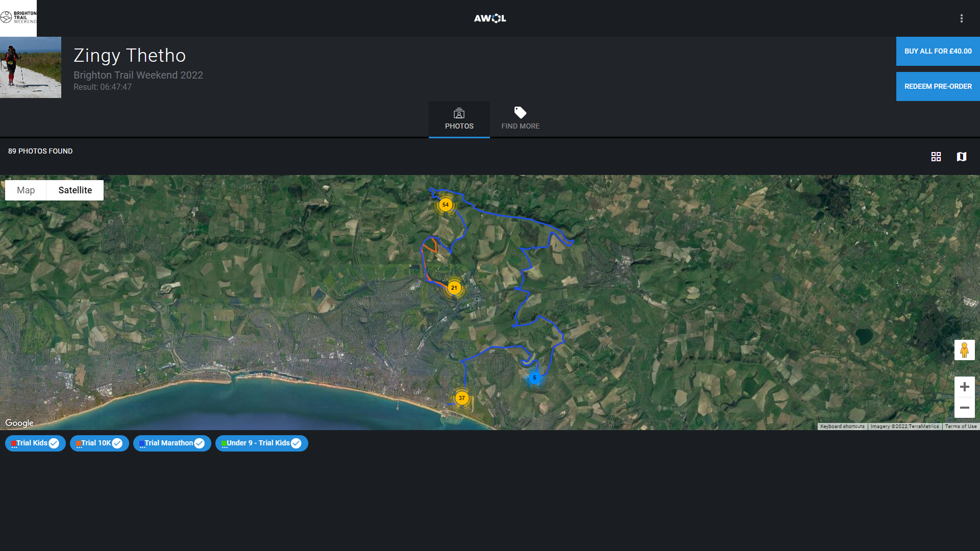Open the blue 5 photos cluster marker

point(534,378)
